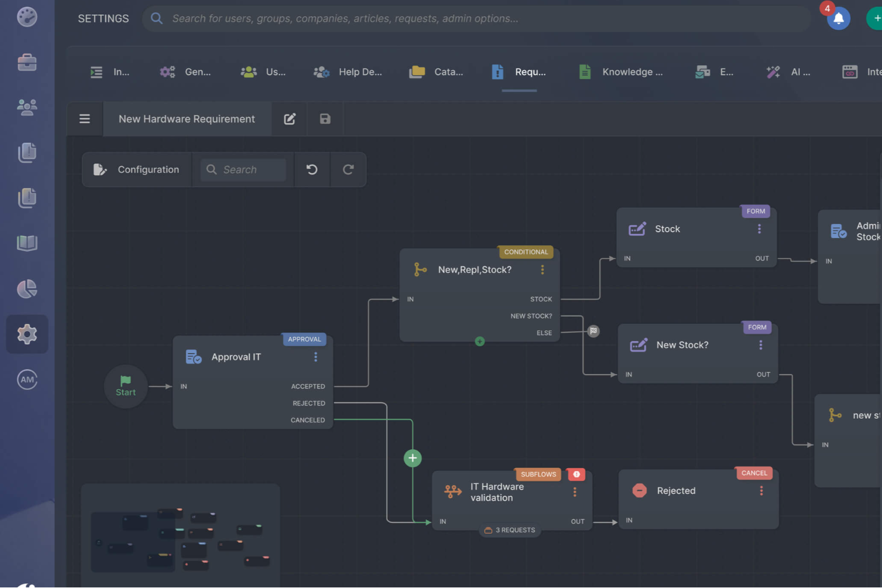Click inside the workflow Search field
This screenshot has width=882, height=588.
tap(244, 169)
